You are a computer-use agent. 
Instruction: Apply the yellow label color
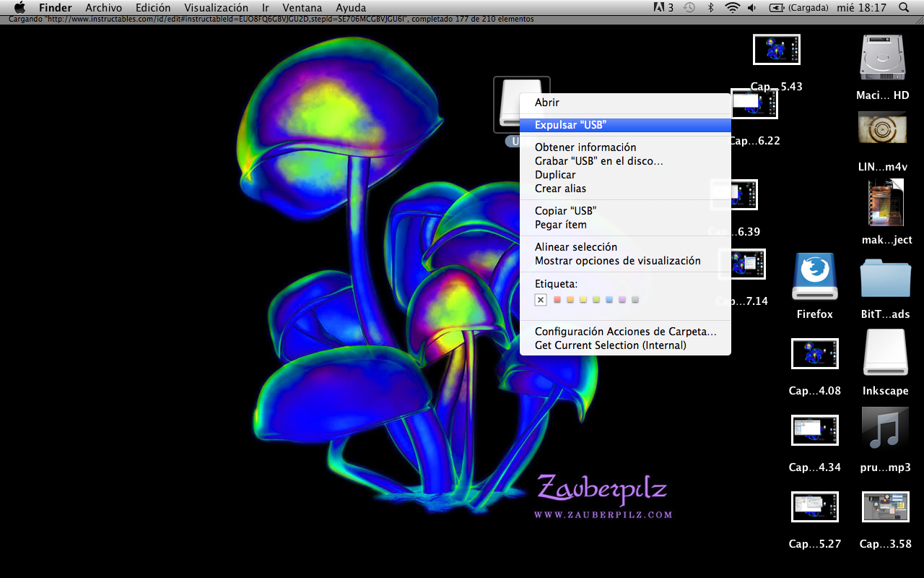[583, 300]
